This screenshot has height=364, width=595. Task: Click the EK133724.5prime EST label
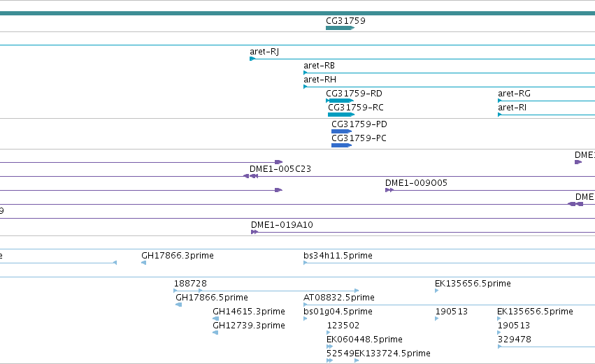(392, 354)
